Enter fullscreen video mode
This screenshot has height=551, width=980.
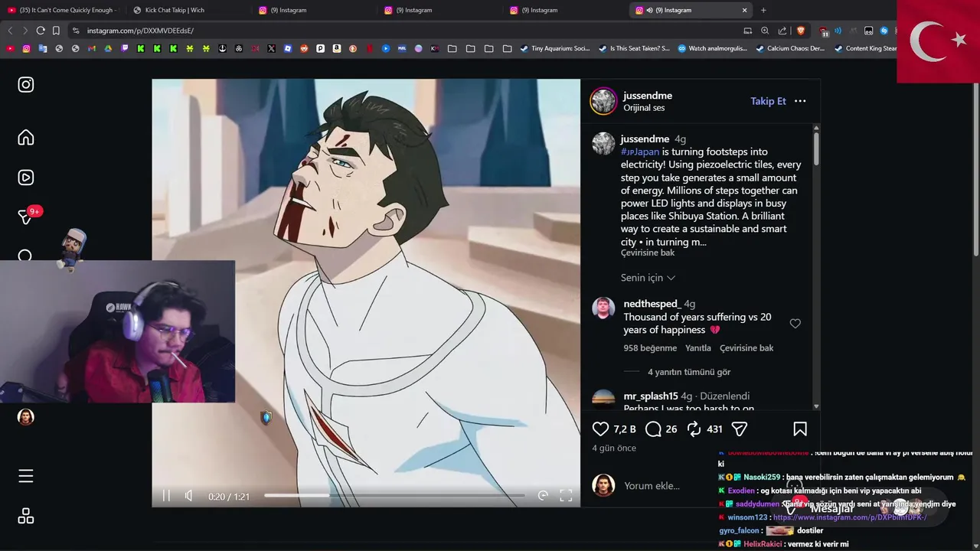[x=566, y=496]
